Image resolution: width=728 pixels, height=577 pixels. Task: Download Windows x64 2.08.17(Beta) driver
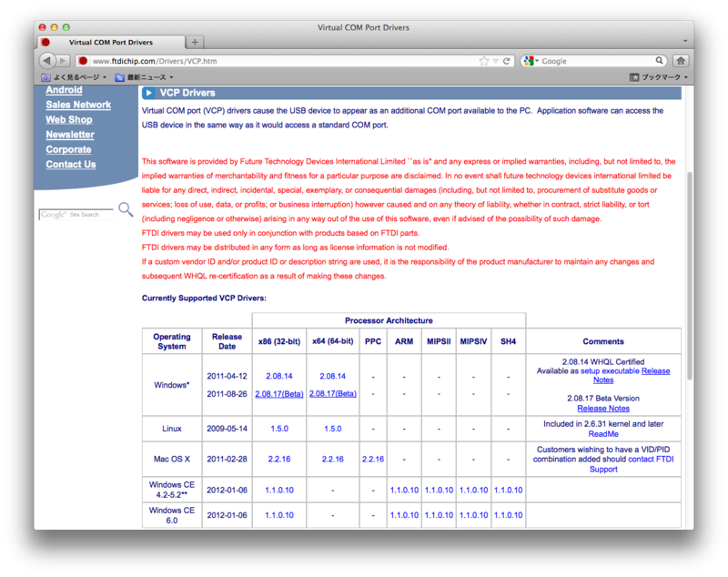[332, 394]
